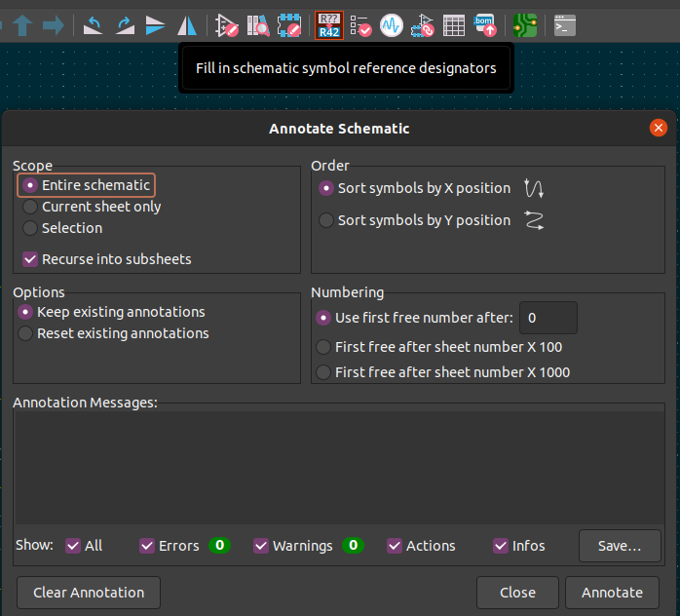Image resolution: width=680 pixels, height=616 pixels.
Task: Click the first free number input field
Action: [x=548, y=318]
